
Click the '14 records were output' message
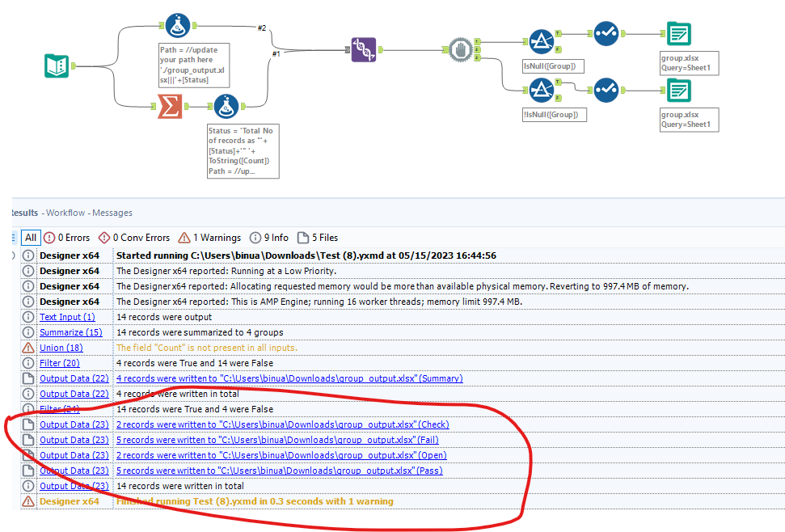pos(164,317)
